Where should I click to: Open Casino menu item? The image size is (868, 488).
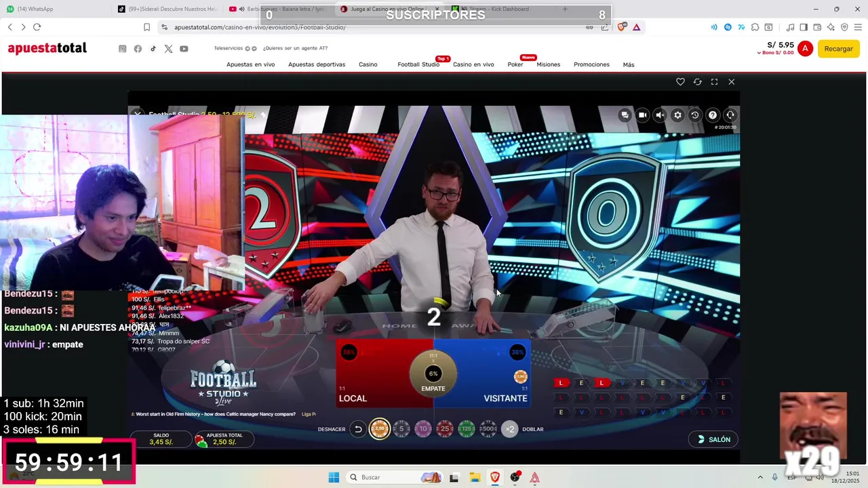click(x=368, y=64)
